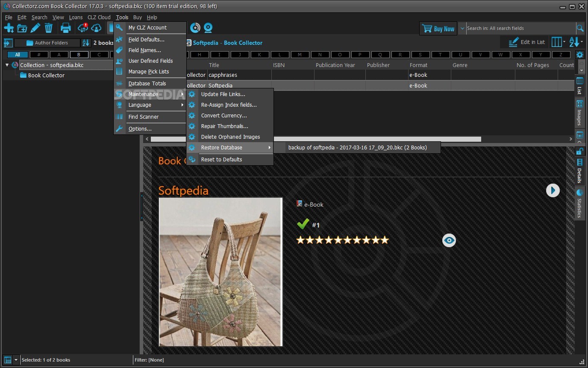Click the tag icon beside Field Names
This screenshot has height=368, width=588.
(x=119, y=50)
